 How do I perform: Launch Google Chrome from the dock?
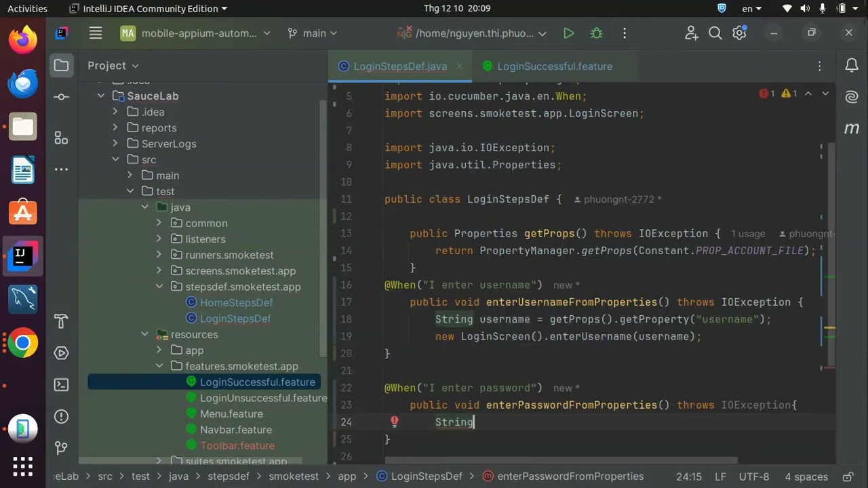point(23,343)
